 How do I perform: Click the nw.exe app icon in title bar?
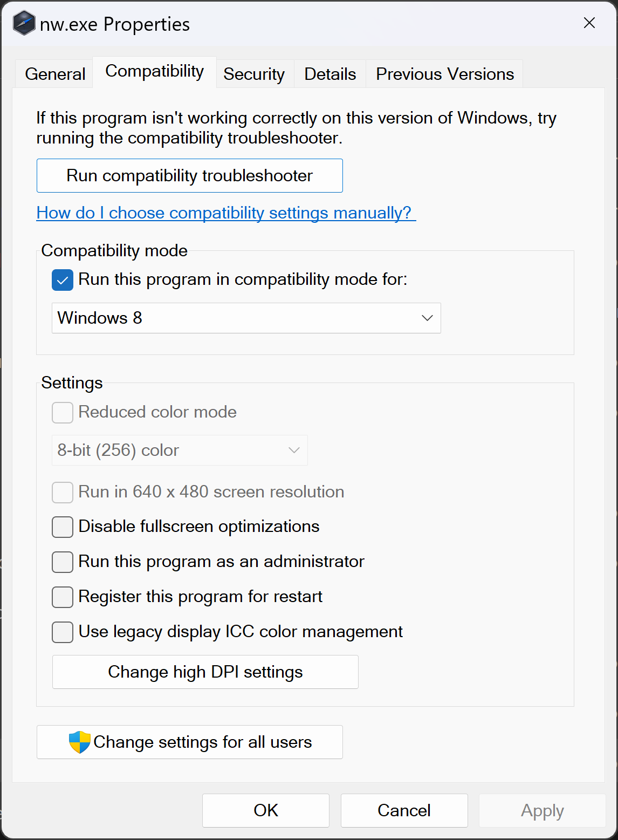pos(24,24)
